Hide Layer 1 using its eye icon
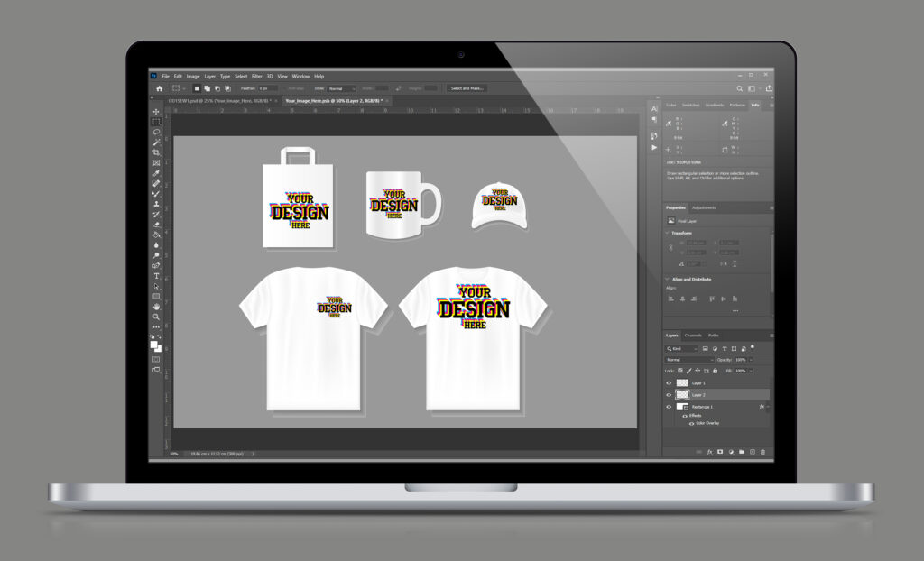Viewport: 924px width, 561px height. 669,383
